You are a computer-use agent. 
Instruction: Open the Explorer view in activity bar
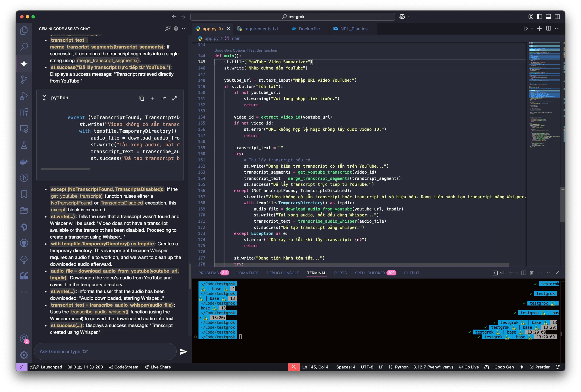pos(24,31)
